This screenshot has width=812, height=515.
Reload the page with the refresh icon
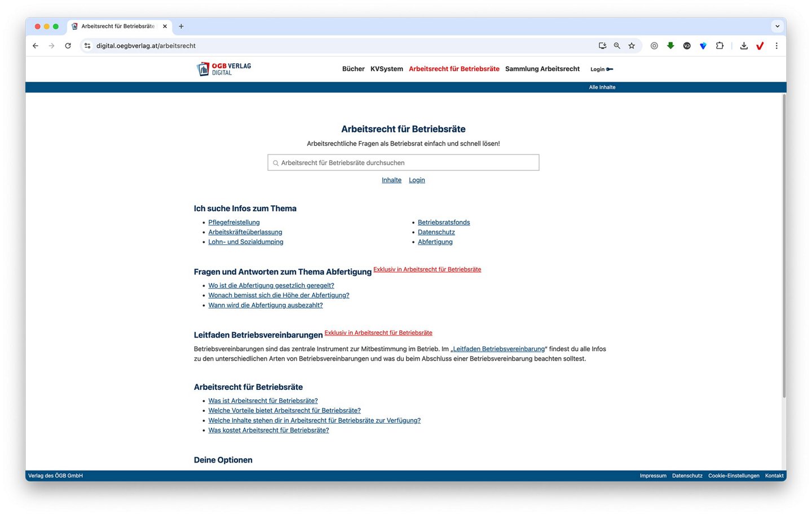pos(68,46)
